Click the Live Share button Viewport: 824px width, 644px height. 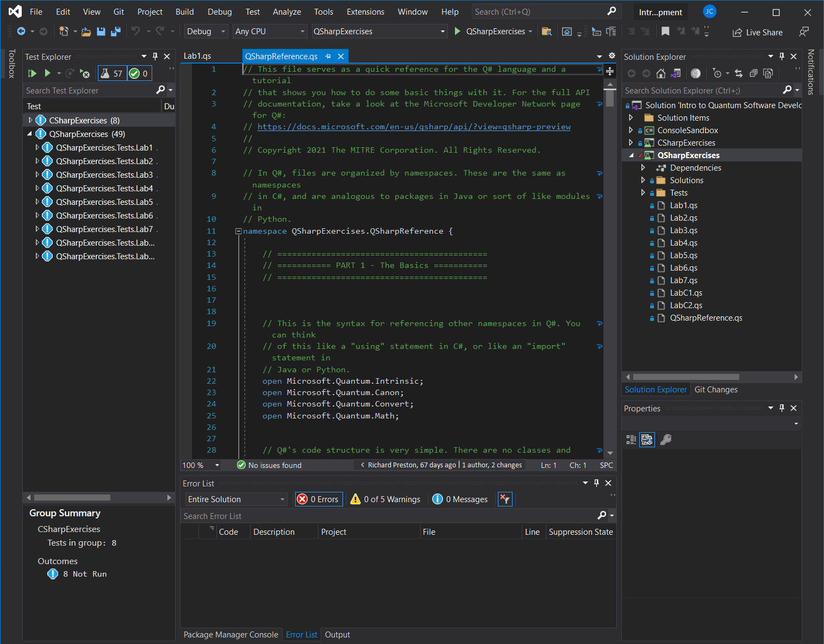click(x=758, y=33)
